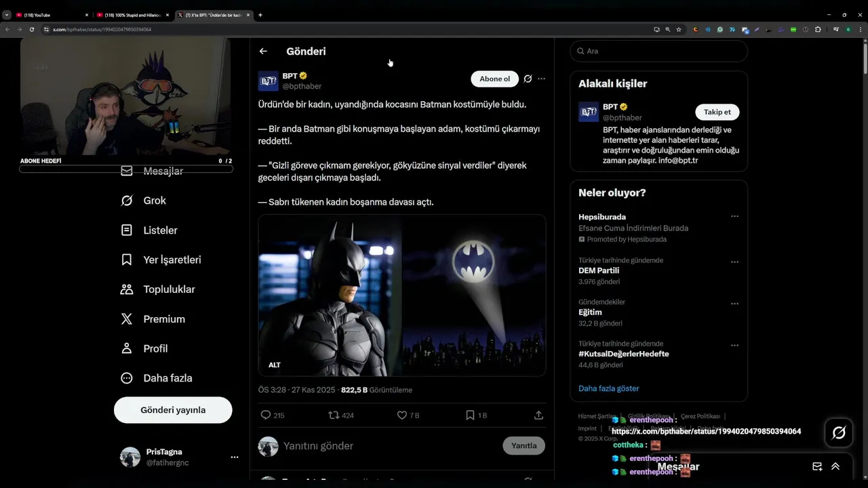Follow BPT with Takip et button

point(717,112)
